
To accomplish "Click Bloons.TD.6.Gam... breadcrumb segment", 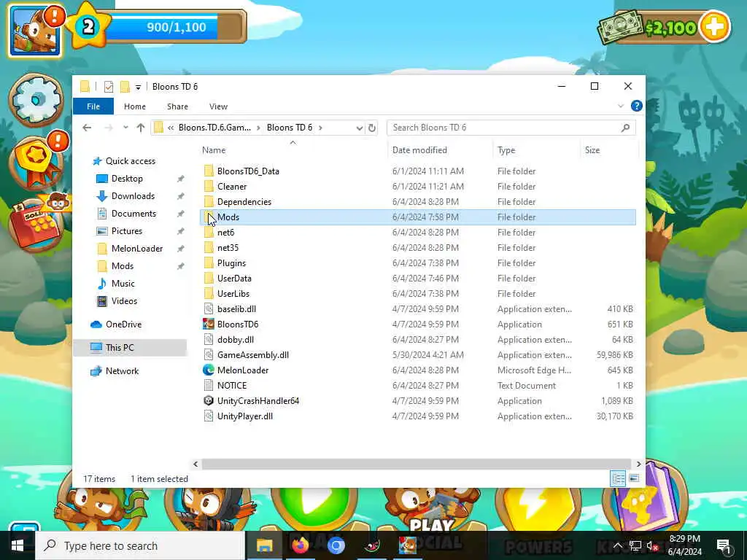I will tap(214, 128).
